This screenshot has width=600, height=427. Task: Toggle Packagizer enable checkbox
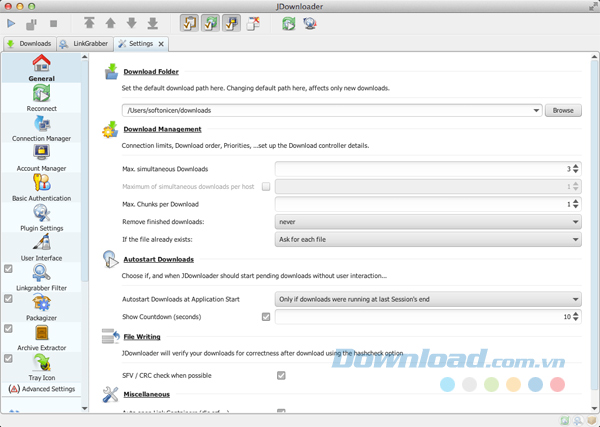(8, 298)
